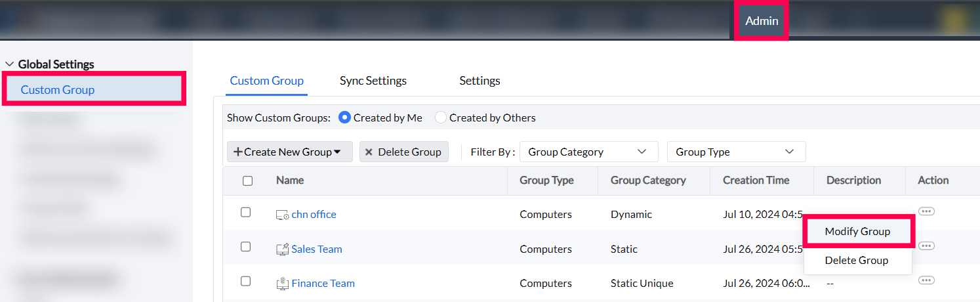Collapse the Global Settings section
Viewport: 980px width, 302px height.
click(x=10, y=64)
